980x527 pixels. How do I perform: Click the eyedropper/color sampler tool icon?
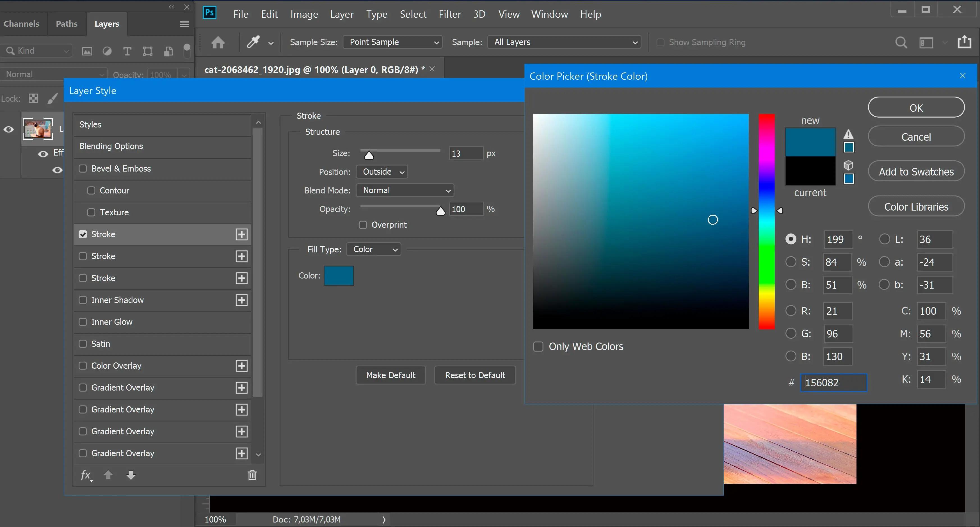(253, 42)
